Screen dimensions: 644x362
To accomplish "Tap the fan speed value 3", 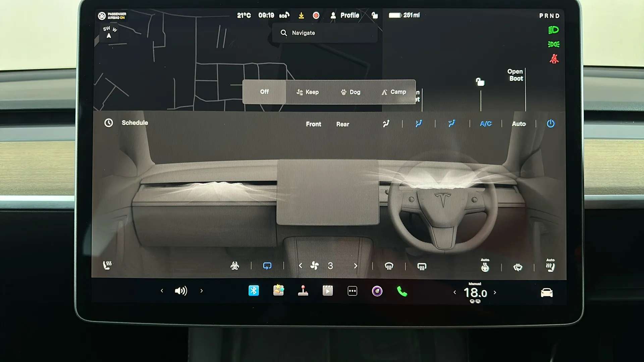I will [330, 266].
